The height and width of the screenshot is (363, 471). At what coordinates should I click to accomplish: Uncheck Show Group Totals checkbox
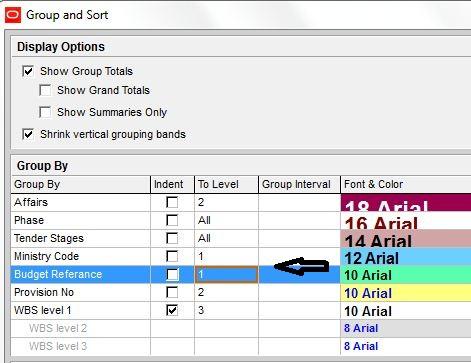coord(28,71)
